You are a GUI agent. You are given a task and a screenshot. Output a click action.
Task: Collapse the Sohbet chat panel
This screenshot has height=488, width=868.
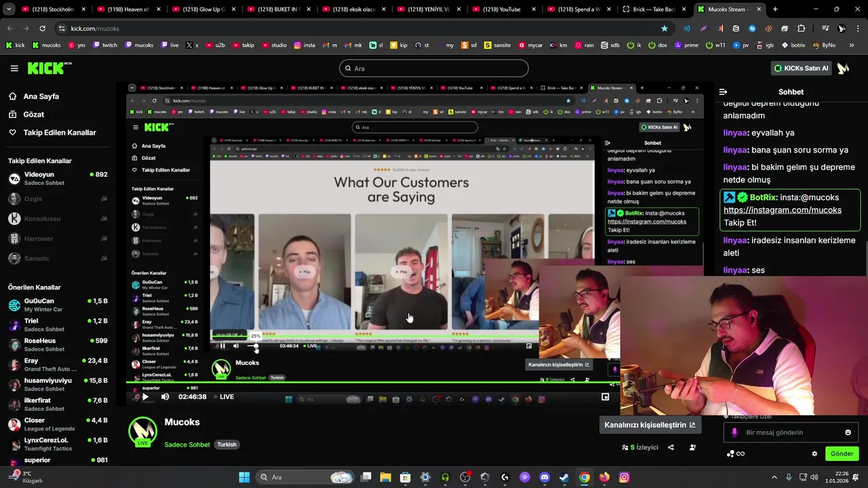pyautogui.click(x=723, y=91)
